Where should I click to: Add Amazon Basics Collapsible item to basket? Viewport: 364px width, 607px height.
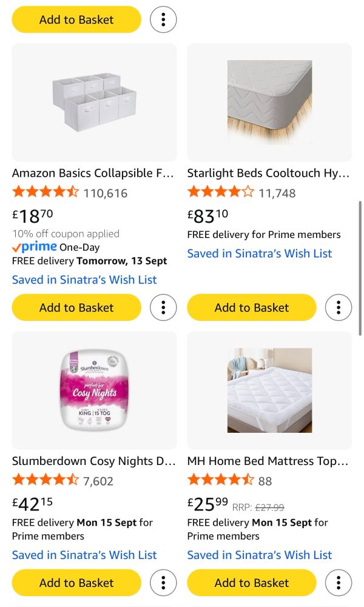click(x=76, y=307)
